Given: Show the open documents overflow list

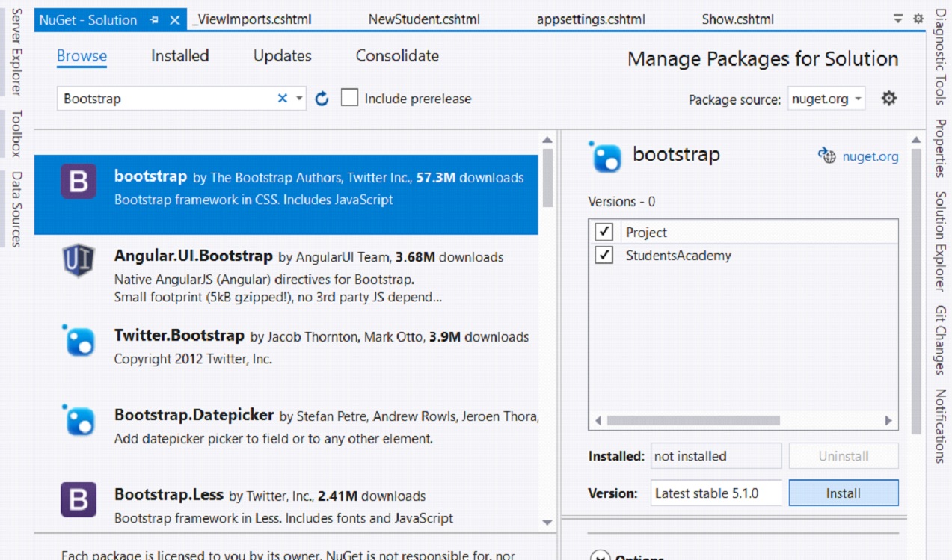Looking at the screenshot, I should [x=898, y=19].
